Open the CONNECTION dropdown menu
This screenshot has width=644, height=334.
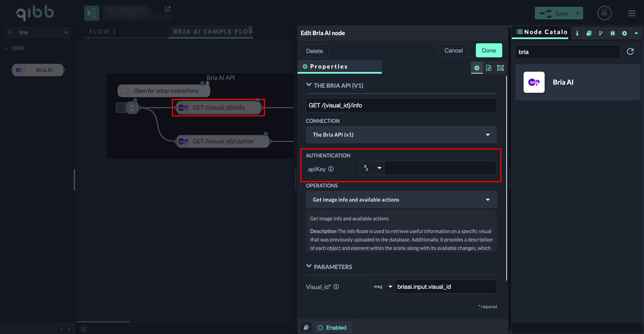coord(401,135)
